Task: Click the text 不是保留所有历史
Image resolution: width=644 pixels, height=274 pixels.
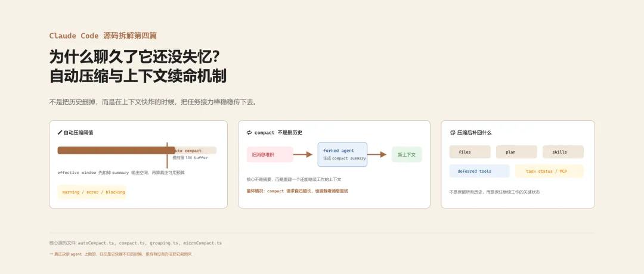Action: coord(494,192)
